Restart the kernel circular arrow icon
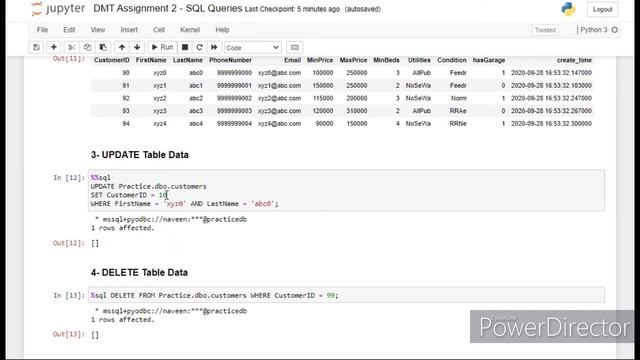640x360 pixels. point(200,47)
